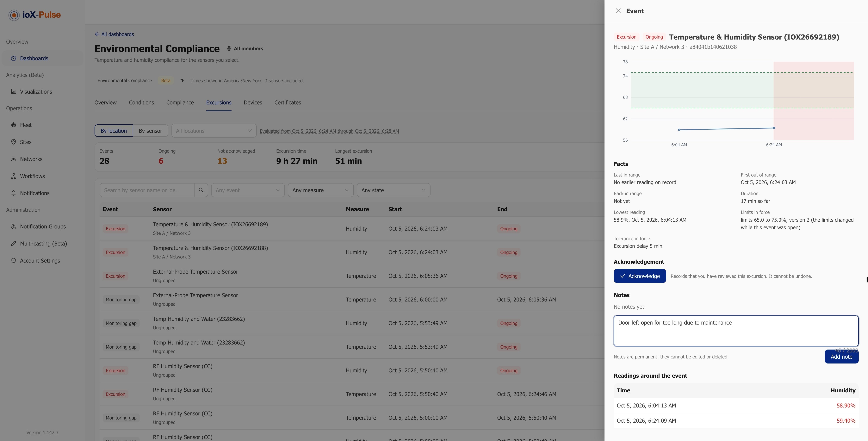868x441 pixels.
Task: Select the By sensor toggle
Action: (x=150, y=131)
